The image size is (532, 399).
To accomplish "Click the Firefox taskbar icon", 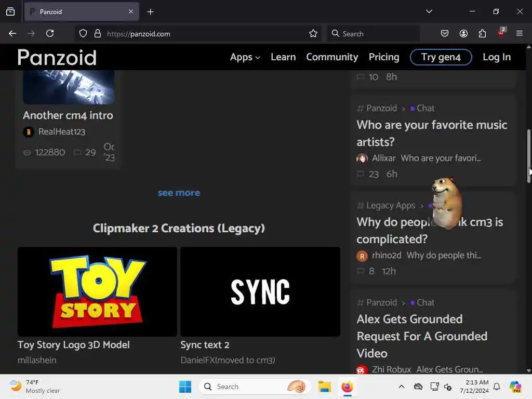I will tap(347, 387).
